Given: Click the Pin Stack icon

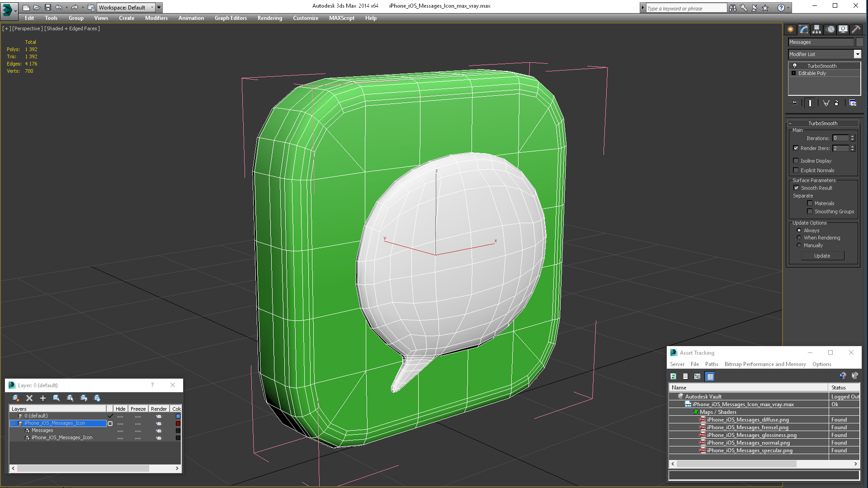Looking at the screenshot, I should click(x=794, y=103).
